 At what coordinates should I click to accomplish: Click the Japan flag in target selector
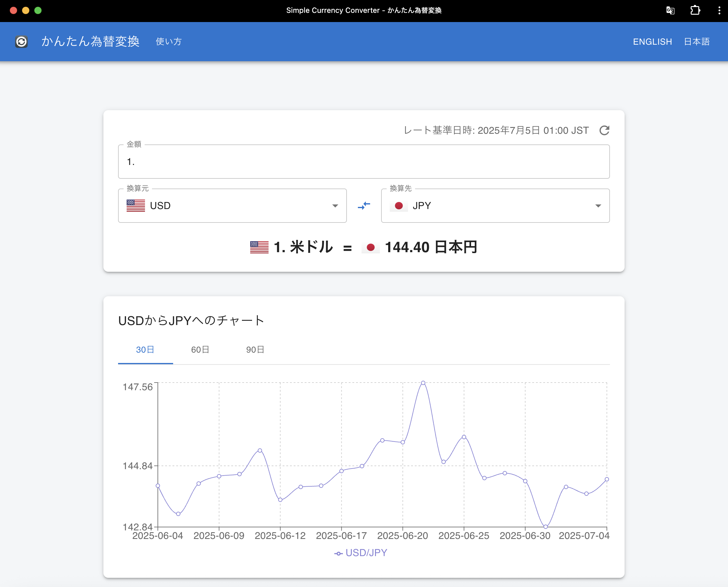click(x=399, y=206)
